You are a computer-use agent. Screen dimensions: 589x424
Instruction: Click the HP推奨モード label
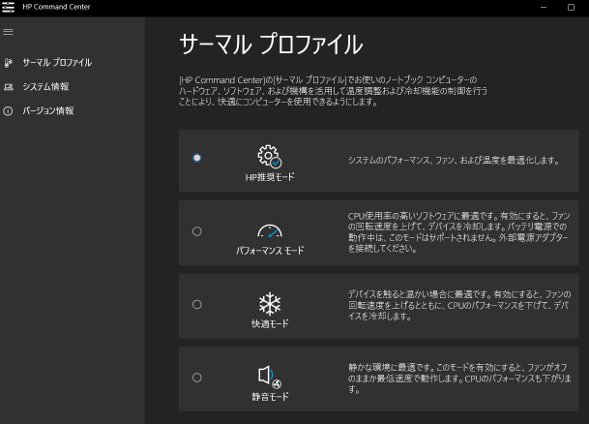pos(270,177)
